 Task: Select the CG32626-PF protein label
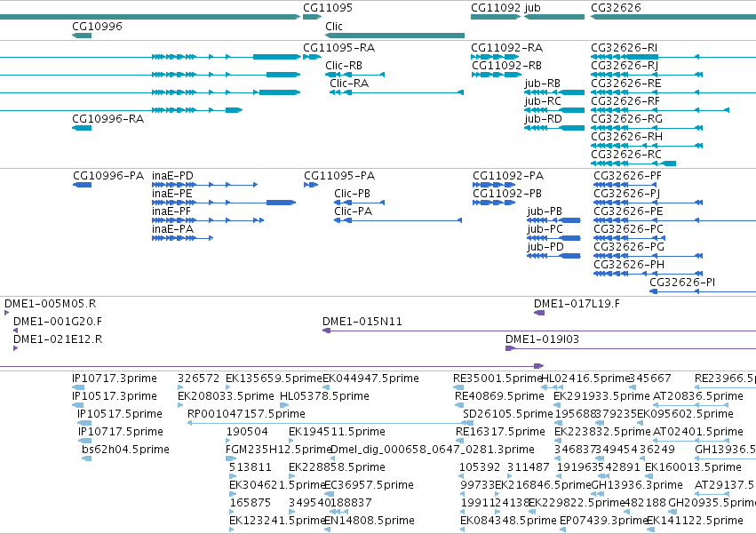pos(627,176)
